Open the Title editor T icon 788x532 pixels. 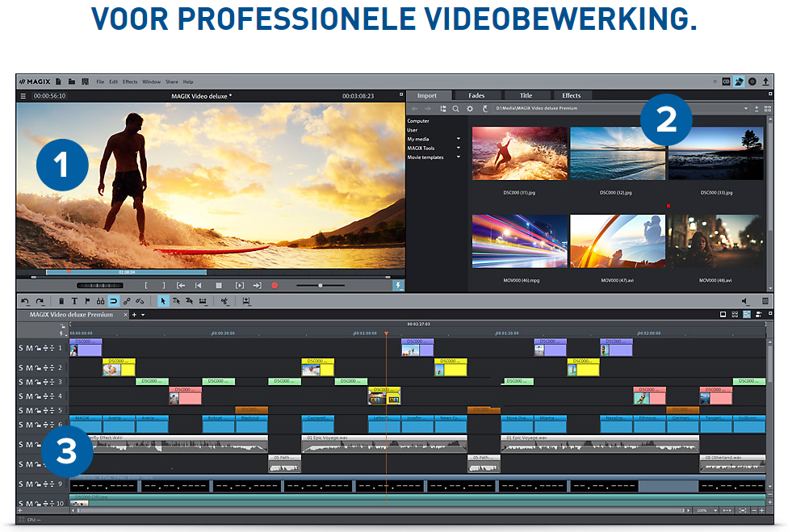tap(74, 301)
